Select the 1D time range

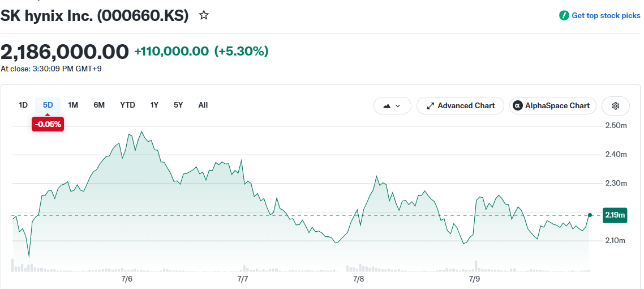(x=23, y=105)
